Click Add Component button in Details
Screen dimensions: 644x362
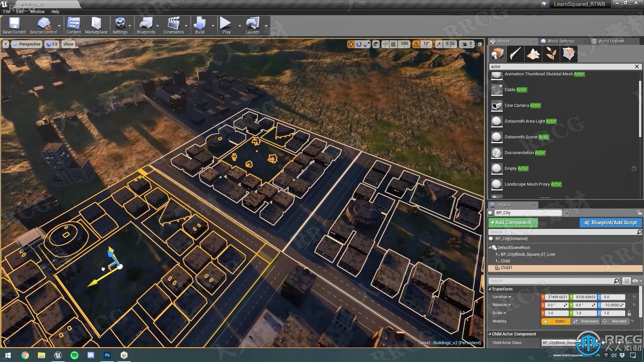pyautogui.click(x=512, y=222)
